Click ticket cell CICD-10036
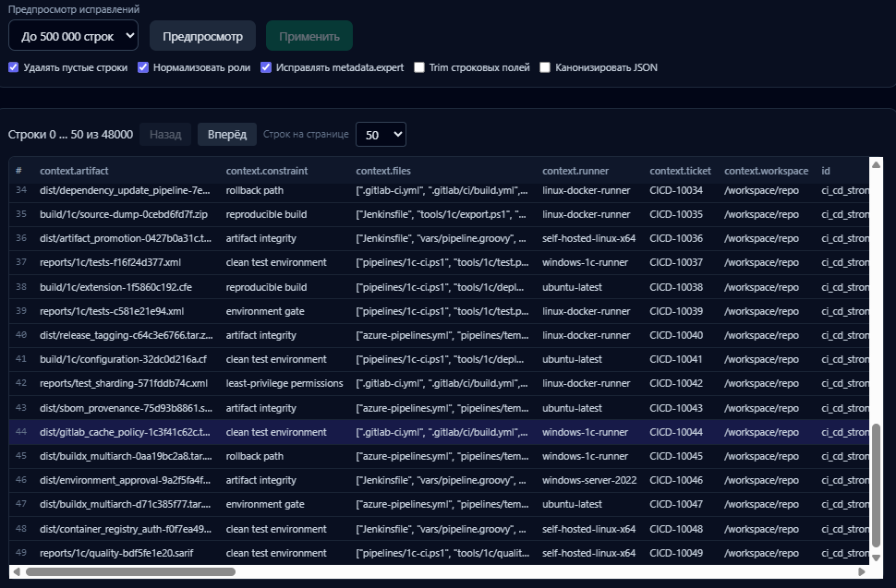The height and width of the screenshot is (588, 896). point(676,238)
